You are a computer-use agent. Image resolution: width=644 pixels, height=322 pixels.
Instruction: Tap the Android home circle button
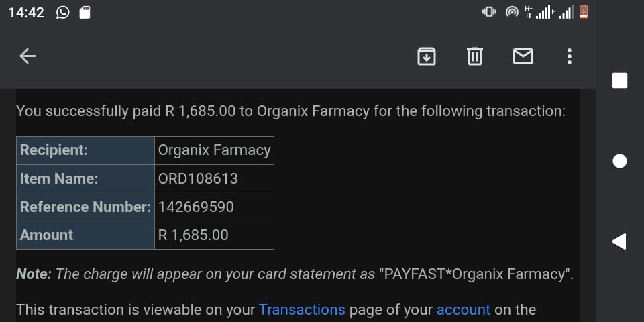point(620,161)
